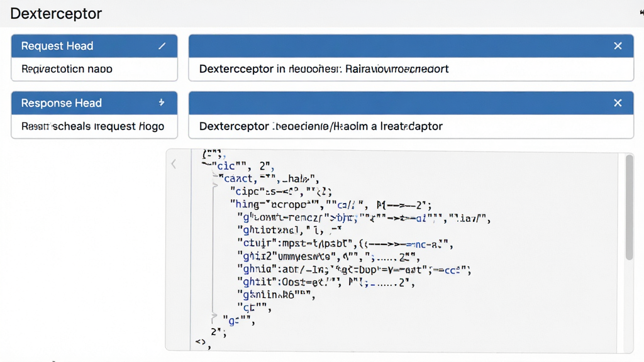Image resolution: width=644 pixels, height=362 pixels.
Task: Close the blue panel beside Request Head
Action: click(618, 46)
